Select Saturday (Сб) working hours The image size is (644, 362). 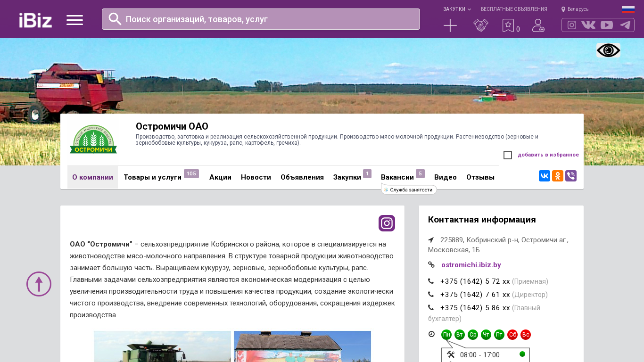(512, 335)
